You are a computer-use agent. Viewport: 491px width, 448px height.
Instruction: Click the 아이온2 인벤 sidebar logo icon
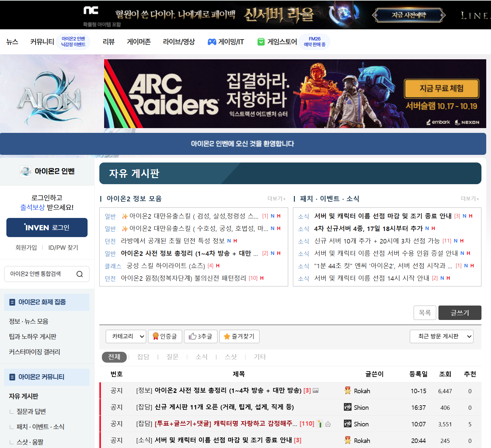pos(25,171)
